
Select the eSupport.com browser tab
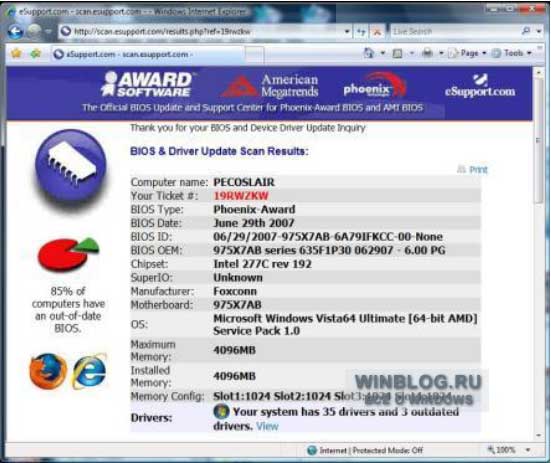coord(148,54)
